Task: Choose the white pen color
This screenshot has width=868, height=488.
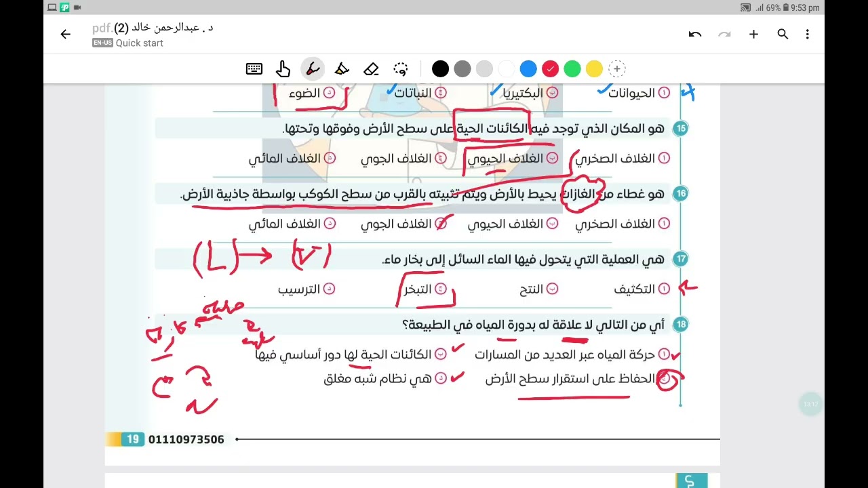Action: click(507, 68)
